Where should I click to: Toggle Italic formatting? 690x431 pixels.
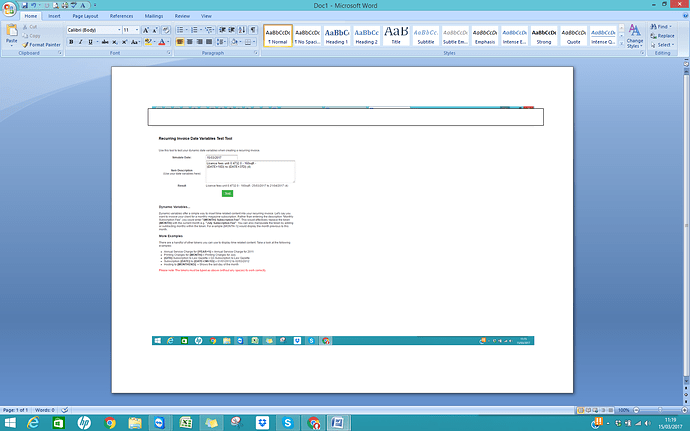[x=82, y=43]
